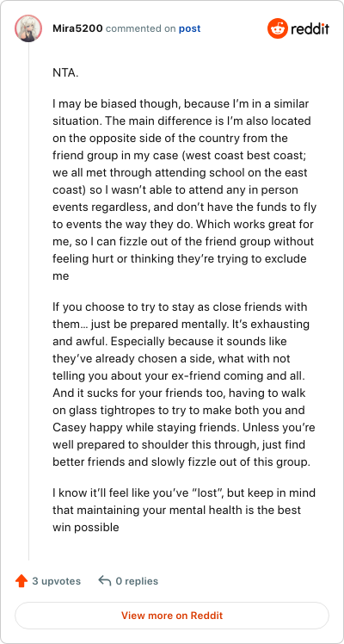The height and width of the screenshot is (644, 344).
Task: Click the name "Casey" in the comment
Action: coord(67,427)
